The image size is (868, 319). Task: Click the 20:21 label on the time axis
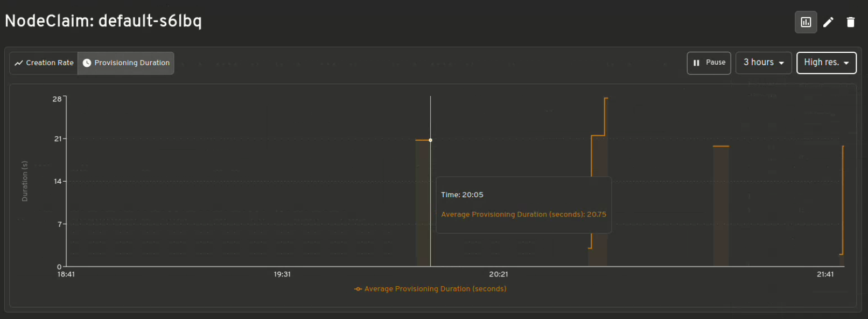coord(498,274)
